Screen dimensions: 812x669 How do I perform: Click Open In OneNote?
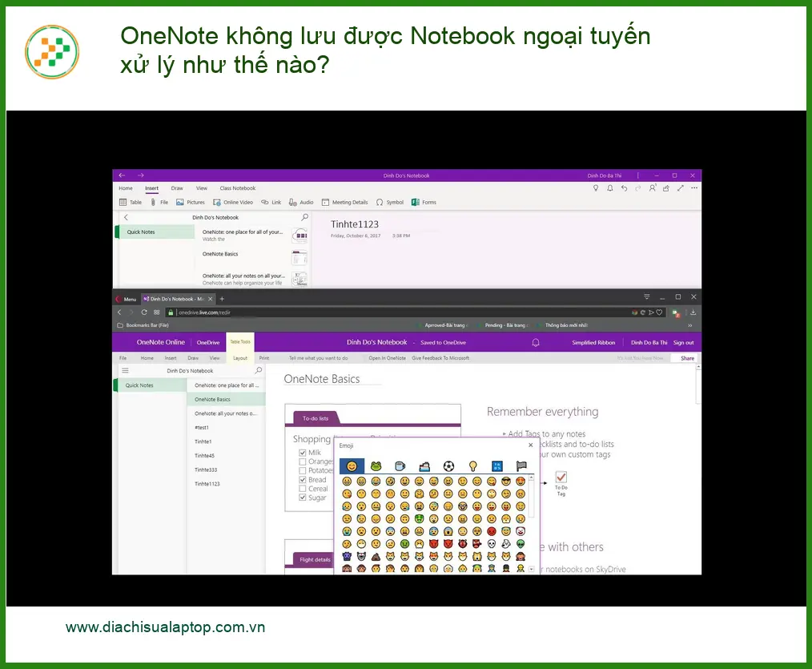coord(388,358)
